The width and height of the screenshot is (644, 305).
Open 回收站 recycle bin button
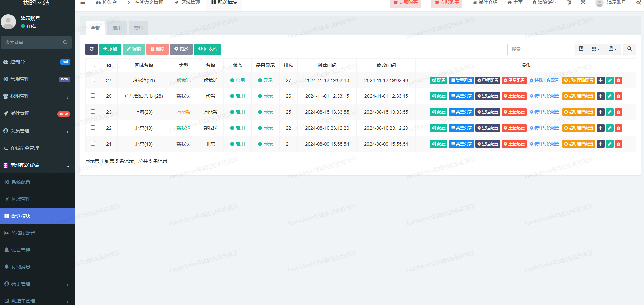(208, 49)
